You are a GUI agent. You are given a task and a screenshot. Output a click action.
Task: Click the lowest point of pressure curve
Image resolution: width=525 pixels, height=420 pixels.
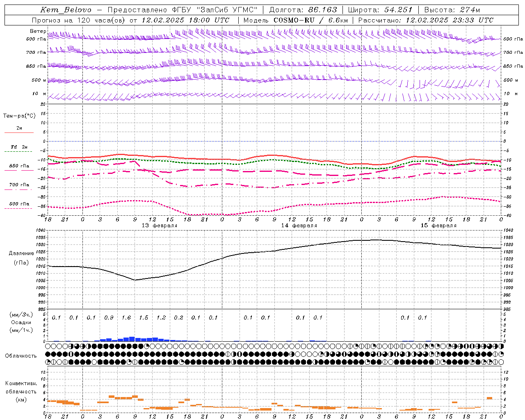[x=135, y=280]
